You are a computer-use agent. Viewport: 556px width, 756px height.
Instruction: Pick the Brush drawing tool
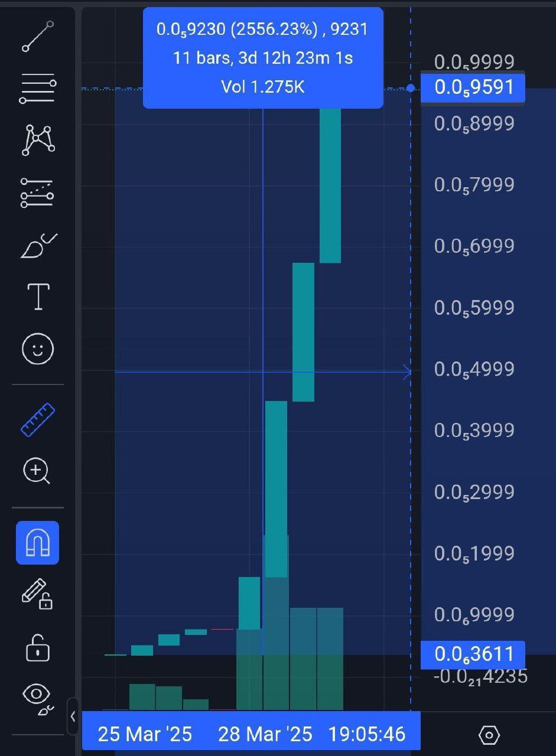[x=38, y=245]
